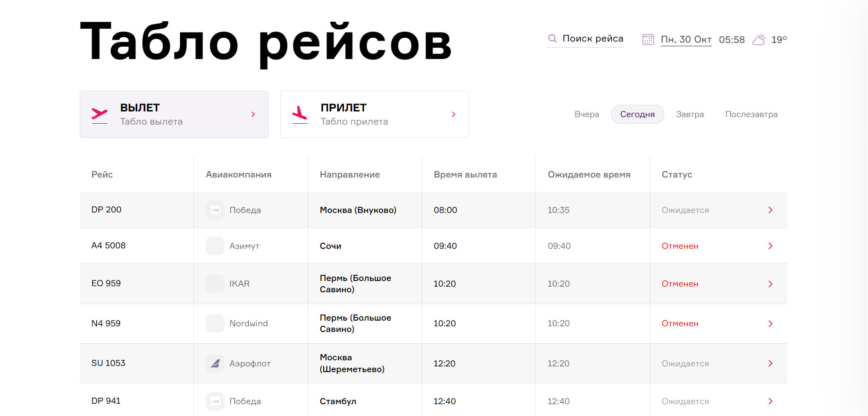Click the departure plane icon

100,115
